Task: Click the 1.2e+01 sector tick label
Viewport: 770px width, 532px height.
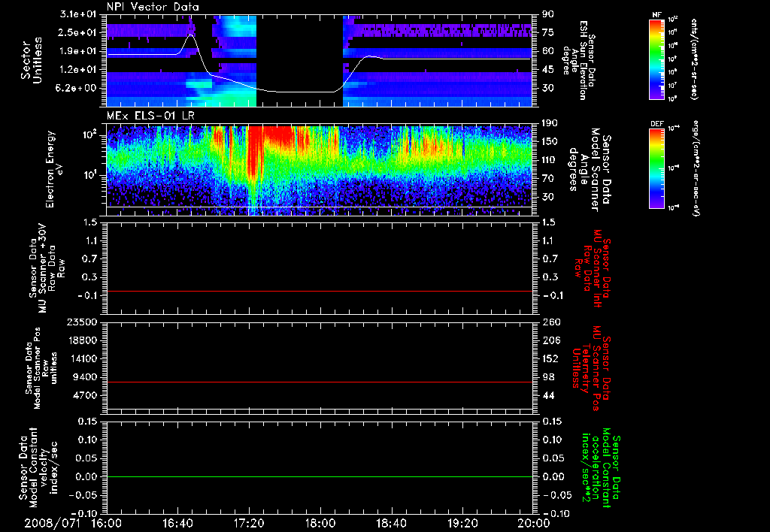Action: [80, 70]
